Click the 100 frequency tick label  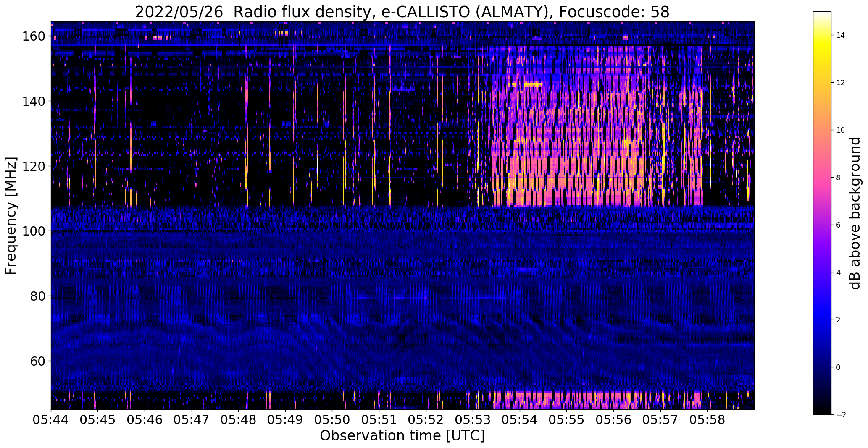click(34, 231)
